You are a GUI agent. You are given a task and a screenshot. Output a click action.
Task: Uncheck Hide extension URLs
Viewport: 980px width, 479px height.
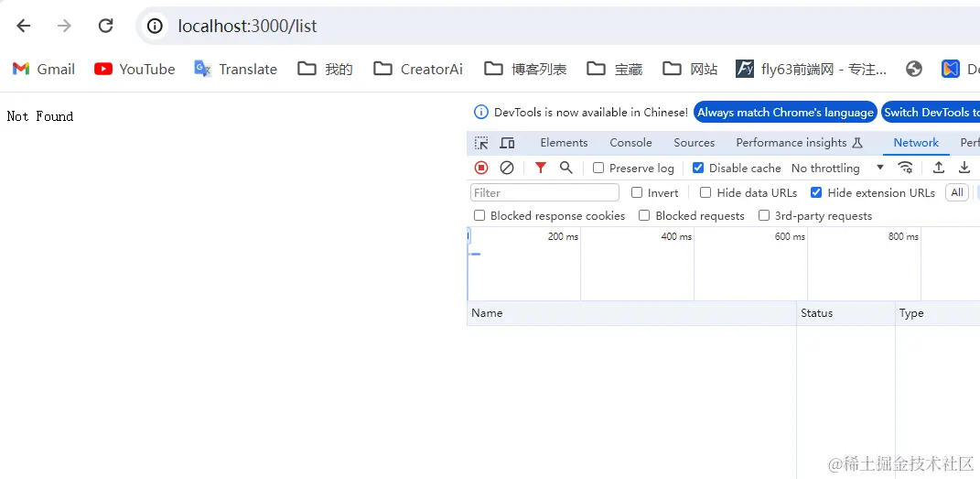pyautogui.click(x=816, y=192)
